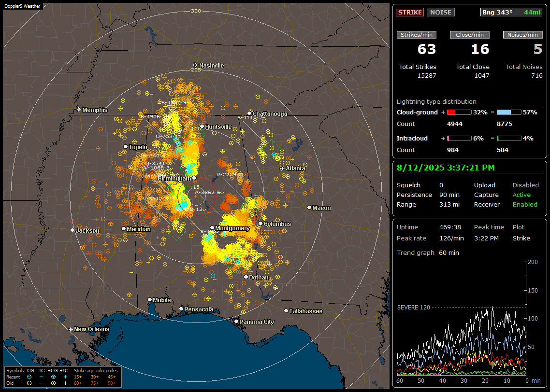
Task: Click the recent +CG cyan symbol in legend
Action: pyautogui.click(x=53, y=377)
